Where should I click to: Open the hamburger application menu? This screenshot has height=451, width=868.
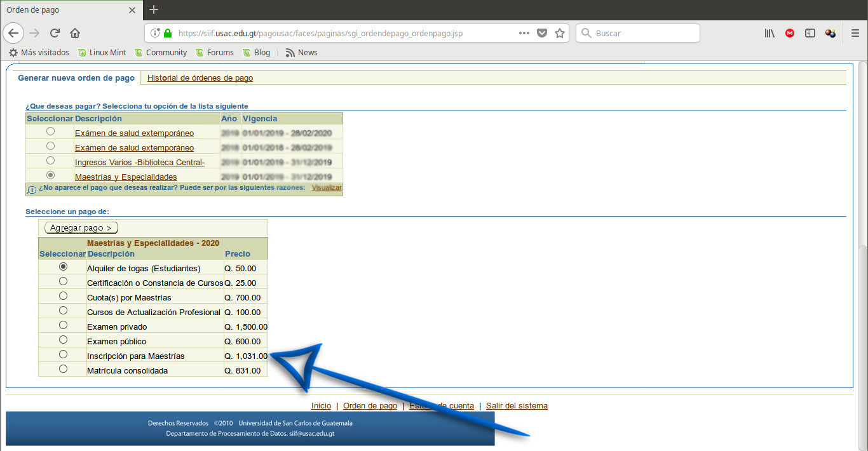tap(855, 33)
